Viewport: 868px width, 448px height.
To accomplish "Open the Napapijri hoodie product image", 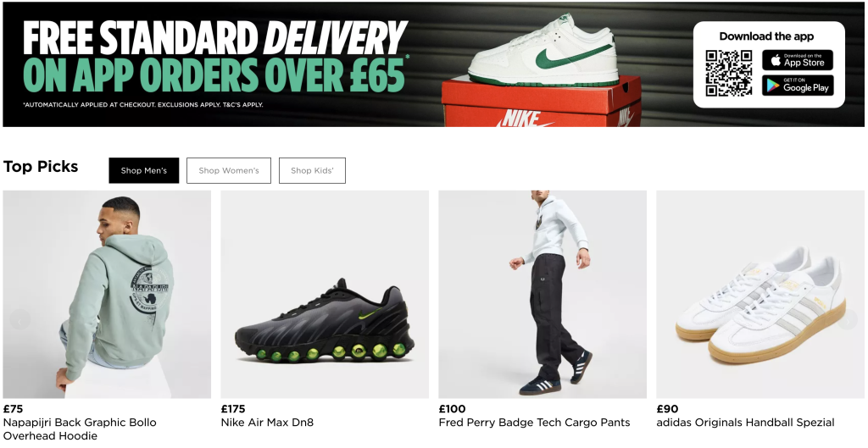I will pyautogui.click(x=107, y=294).
